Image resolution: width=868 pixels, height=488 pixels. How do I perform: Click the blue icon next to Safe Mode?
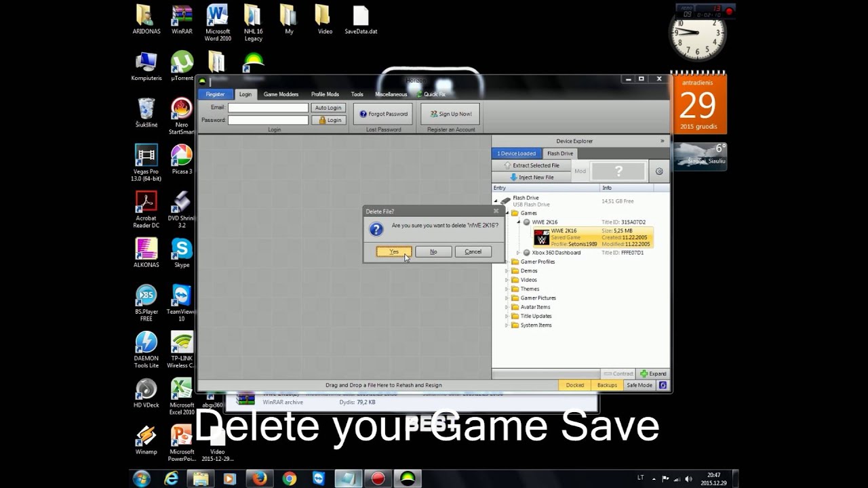(x=663, y=385)
